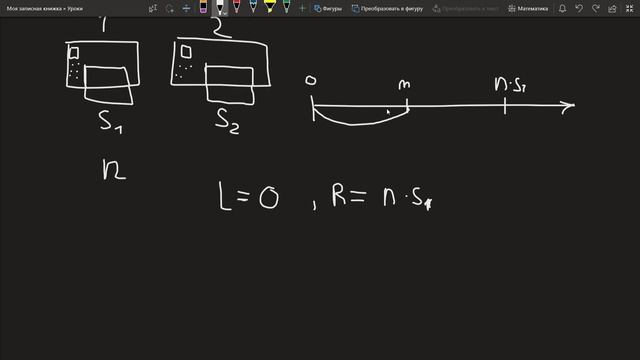
Task: Open notifications bell
Action: tap(562, 9)
